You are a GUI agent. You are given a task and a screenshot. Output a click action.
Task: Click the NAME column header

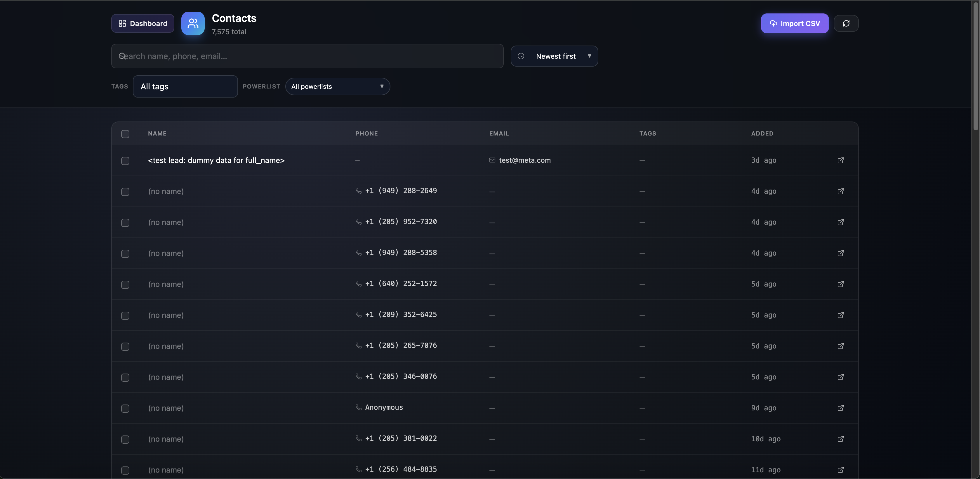(x=157, y=133)
